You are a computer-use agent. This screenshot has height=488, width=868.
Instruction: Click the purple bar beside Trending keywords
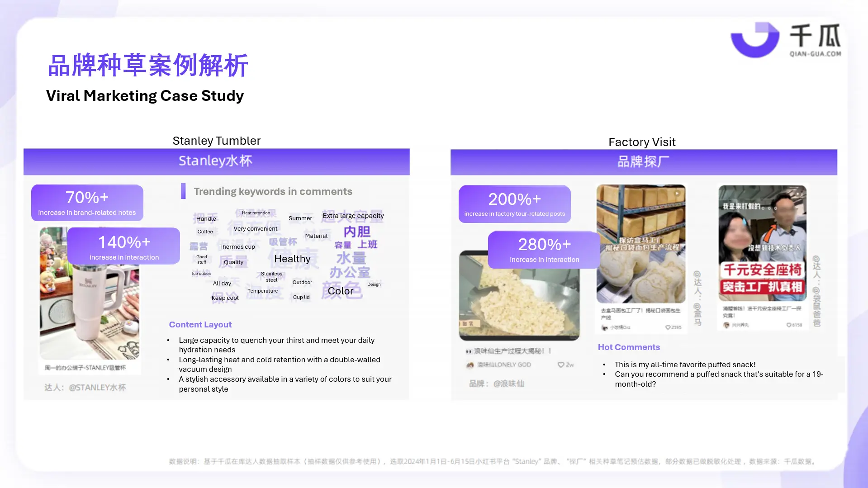pyautogui.click(x=183, y=191)
